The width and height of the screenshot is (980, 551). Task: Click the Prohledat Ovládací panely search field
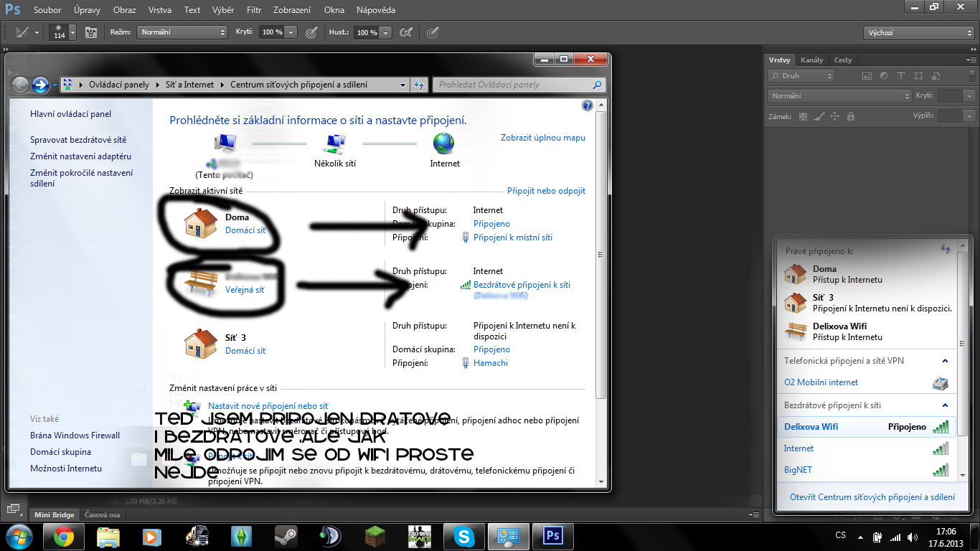tap(513, 85)
